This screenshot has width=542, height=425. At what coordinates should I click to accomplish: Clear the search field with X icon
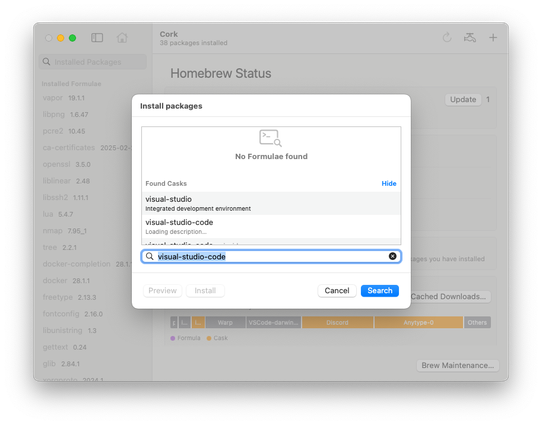(392, 256)
